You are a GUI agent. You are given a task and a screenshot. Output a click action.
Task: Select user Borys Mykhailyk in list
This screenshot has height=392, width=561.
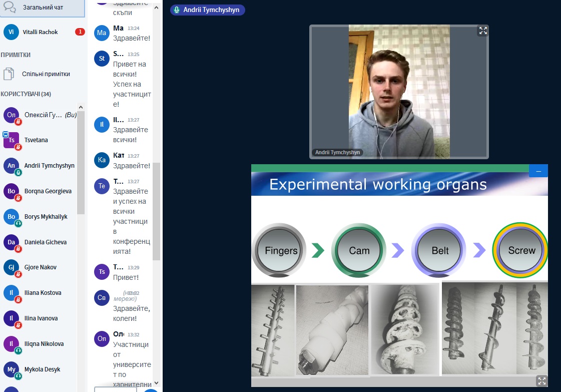(x=46, y=217)
